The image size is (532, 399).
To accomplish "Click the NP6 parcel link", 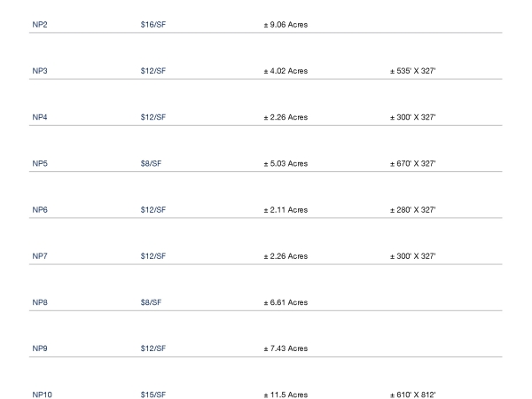I will click(40, 210).
